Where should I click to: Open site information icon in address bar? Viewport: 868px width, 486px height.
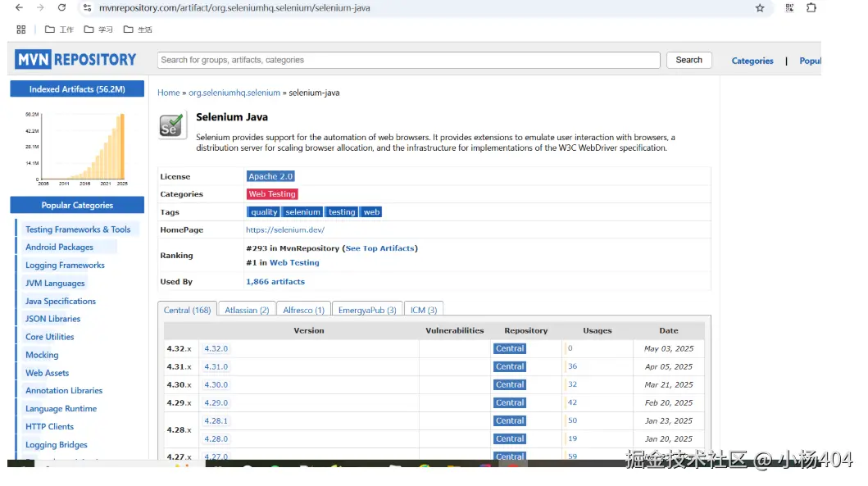87,7
